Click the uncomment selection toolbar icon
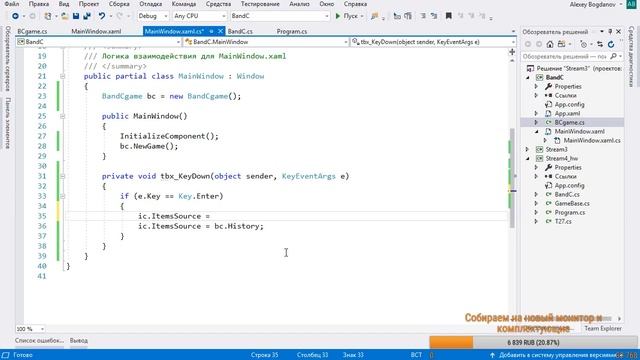 (434, 16)
